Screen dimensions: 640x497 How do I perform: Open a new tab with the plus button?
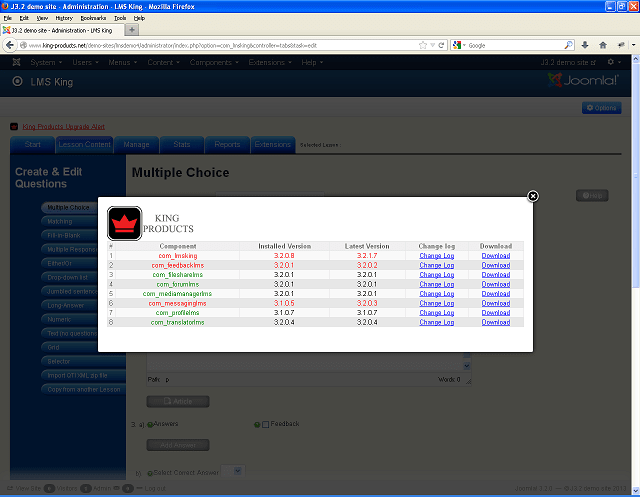point(131,30)
